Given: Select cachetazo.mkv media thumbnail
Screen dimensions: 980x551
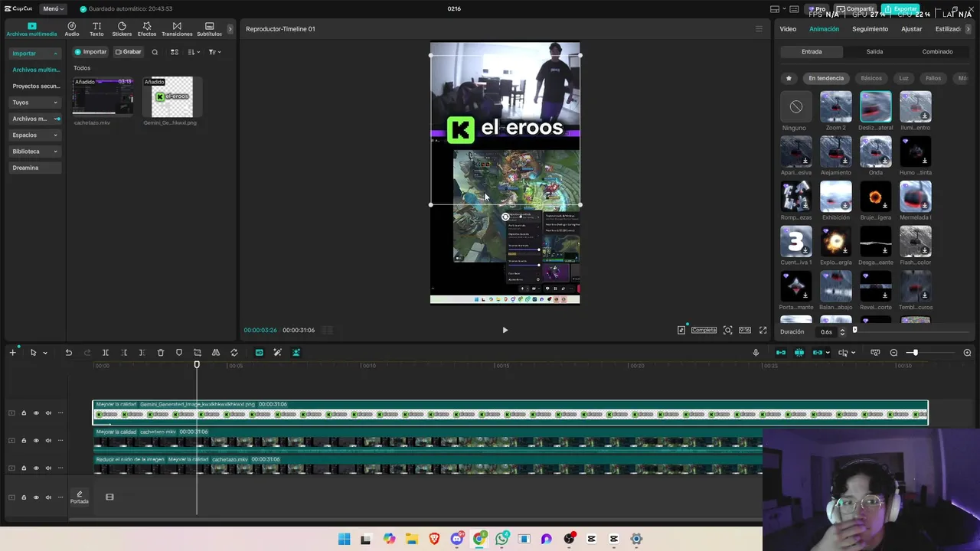Looking at the screenshot, I should click(x=103, y=96).
